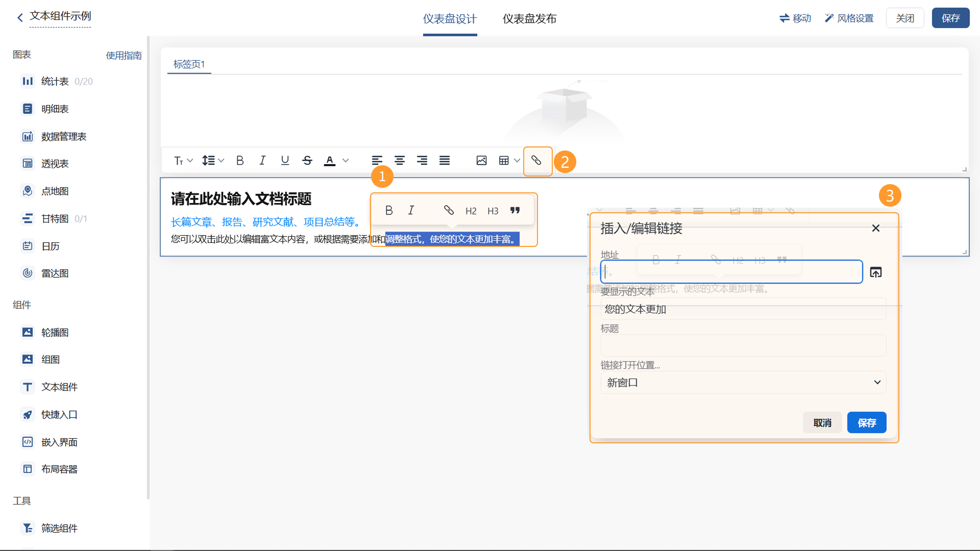Align text left
Viewport: 980px width, 551px height.
click(x=377, y=160)
